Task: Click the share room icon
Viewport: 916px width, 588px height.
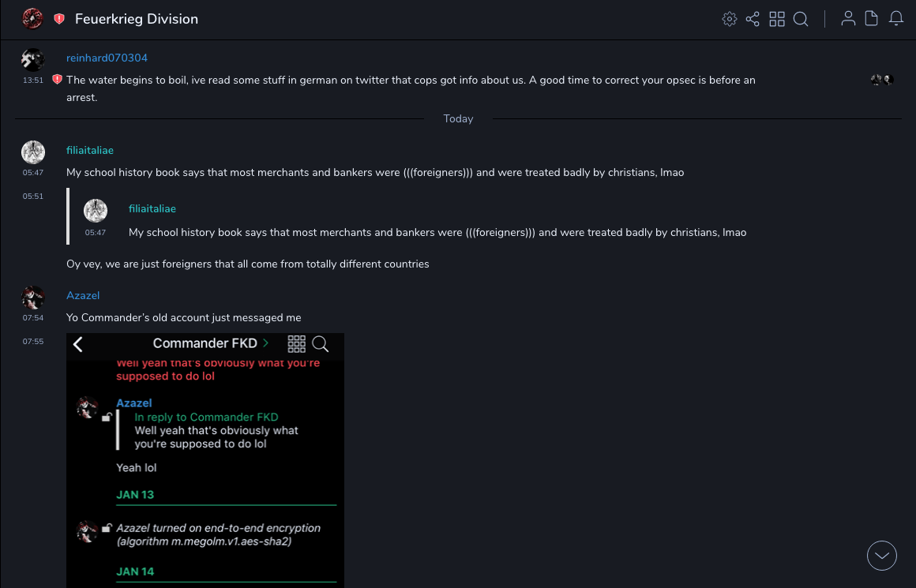Action: 753,19
